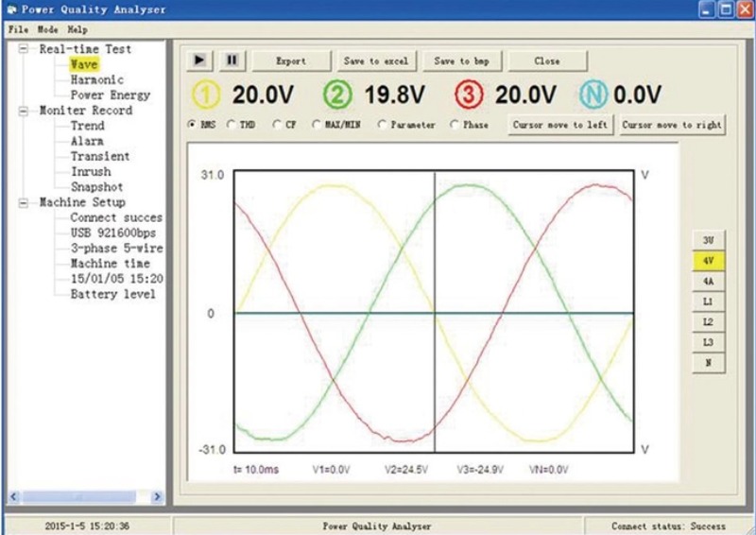Image resolution: width=756 pixels, height=535 pixels.
Task: Collapse the Moniter Record tree node
Action: (x=25, y=111)
